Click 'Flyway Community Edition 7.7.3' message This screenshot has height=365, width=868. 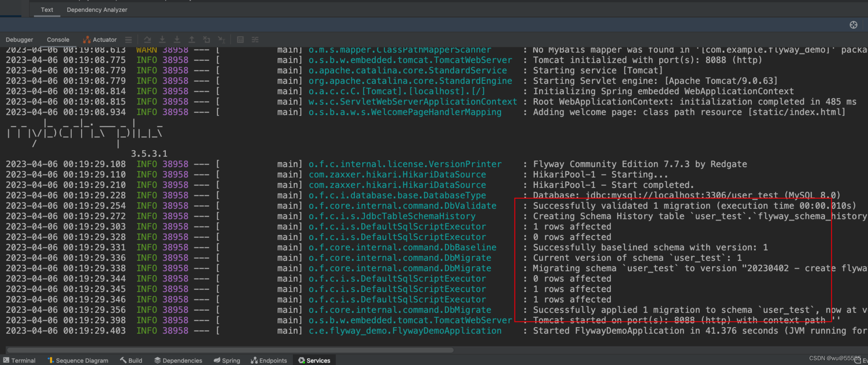coord(640,164)
